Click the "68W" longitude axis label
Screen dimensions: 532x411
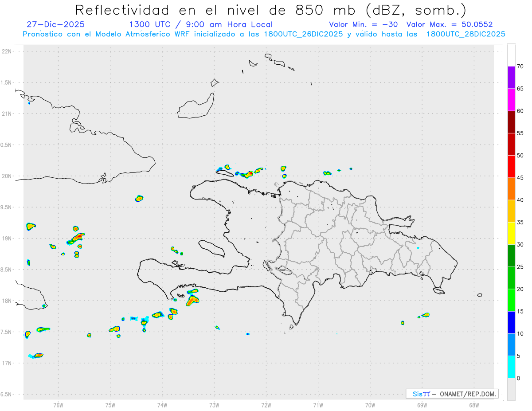474,405
